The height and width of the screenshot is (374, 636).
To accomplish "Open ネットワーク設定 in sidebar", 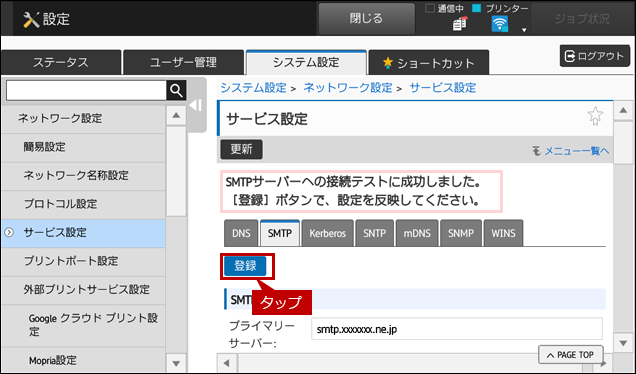I will pyautogui.click(x=83, y=118).
